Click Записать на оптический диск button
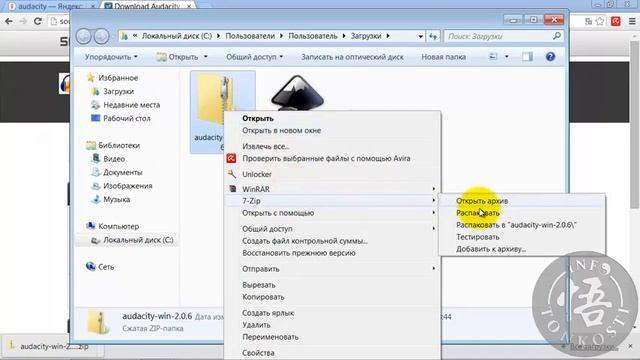The height and width of the screenshot is (360, 640). (352, 57)
